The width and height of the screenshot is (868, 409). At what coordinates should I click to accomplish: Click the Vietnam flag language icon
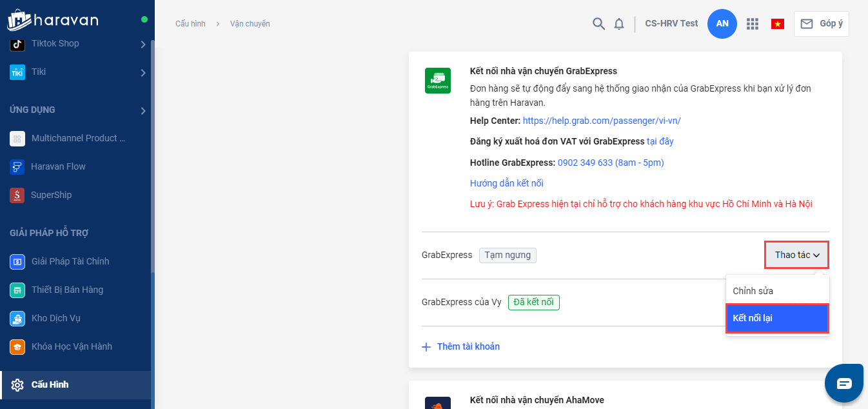778,24
